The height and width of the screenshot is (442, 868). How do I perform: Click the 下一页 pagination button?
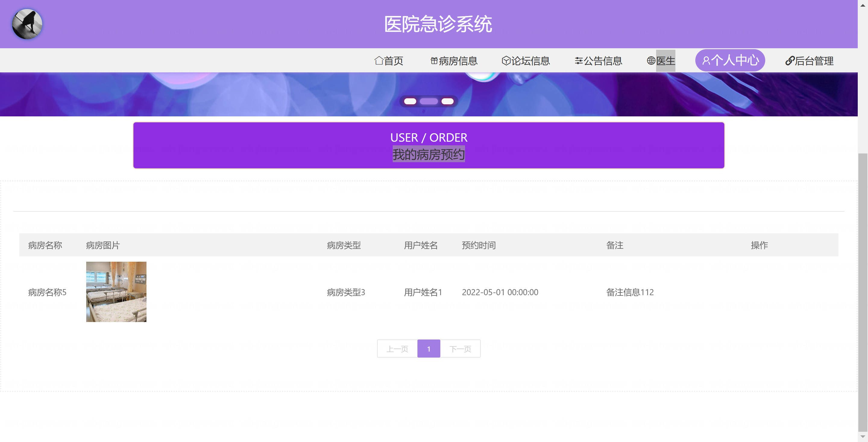tap(460, 349)
